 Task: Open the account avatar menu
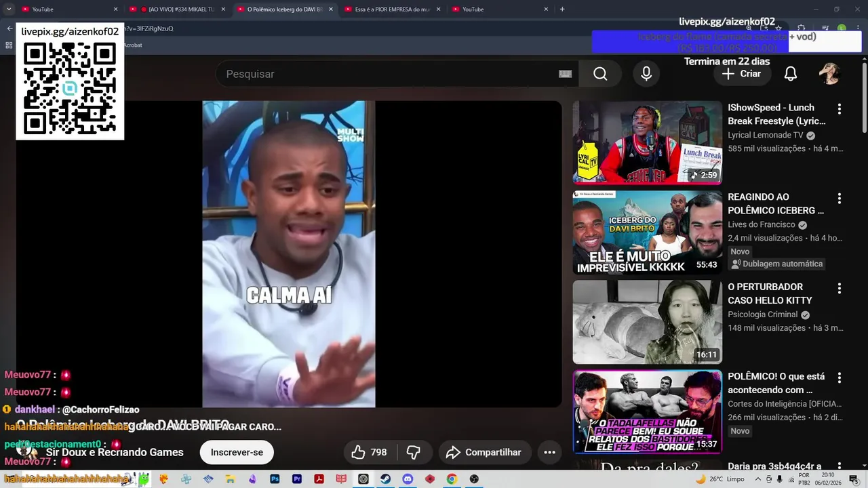[x=829, y=74]
